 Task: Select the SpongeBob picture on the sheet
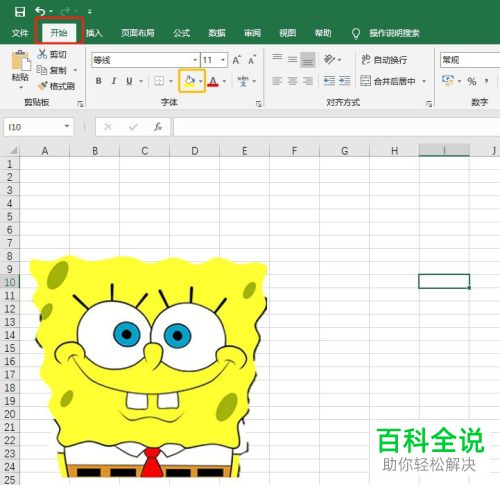[x=149, y=366]
